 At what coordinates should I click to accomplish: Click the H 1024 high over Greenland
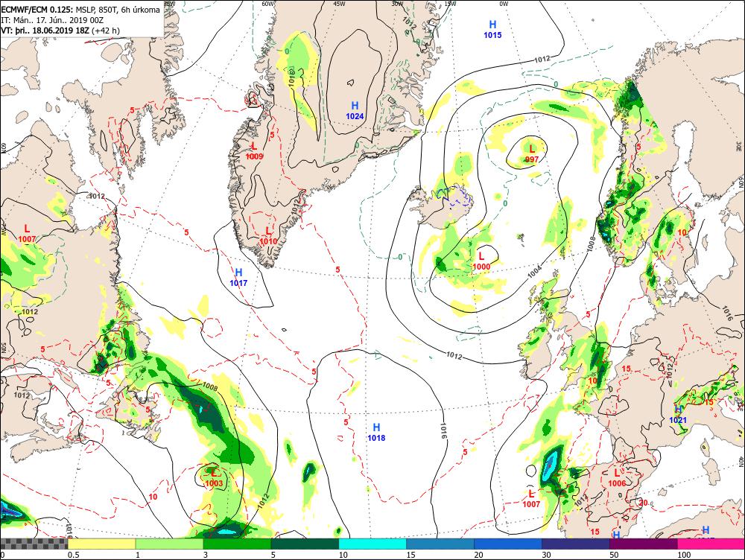[x=355, y=110]
